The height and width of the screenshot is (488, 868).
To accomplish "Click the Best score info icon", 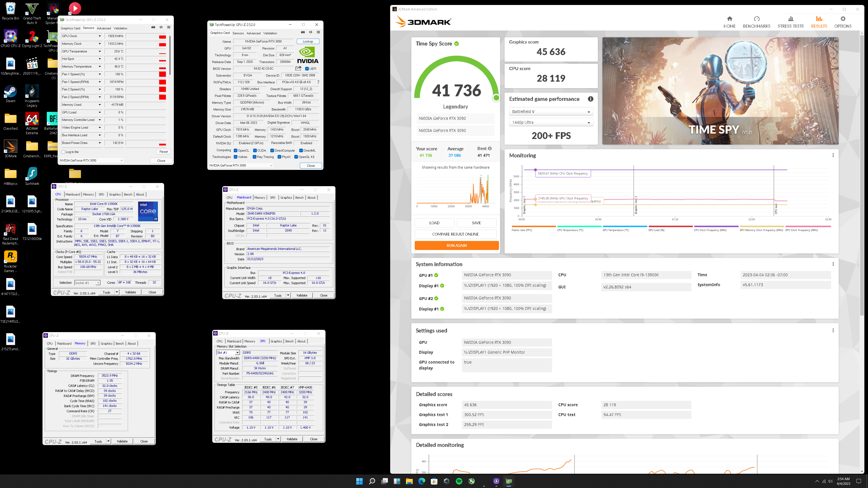I will (490, 148).
